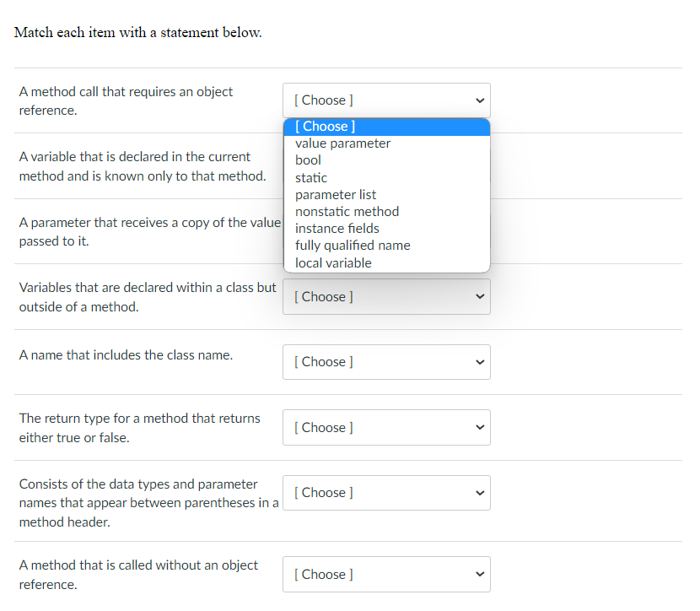The image size is (700, 611).
Task: Click the chevron on the parameter names dropdown
Action: [x=480, y=492]
